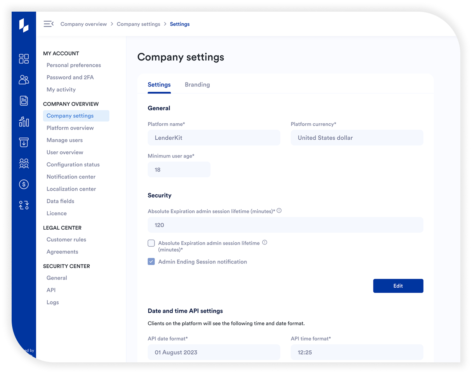This screenshot has width=472, height=374.
Task: Open Password and 2FA page
Action: (x=70, y=77)
